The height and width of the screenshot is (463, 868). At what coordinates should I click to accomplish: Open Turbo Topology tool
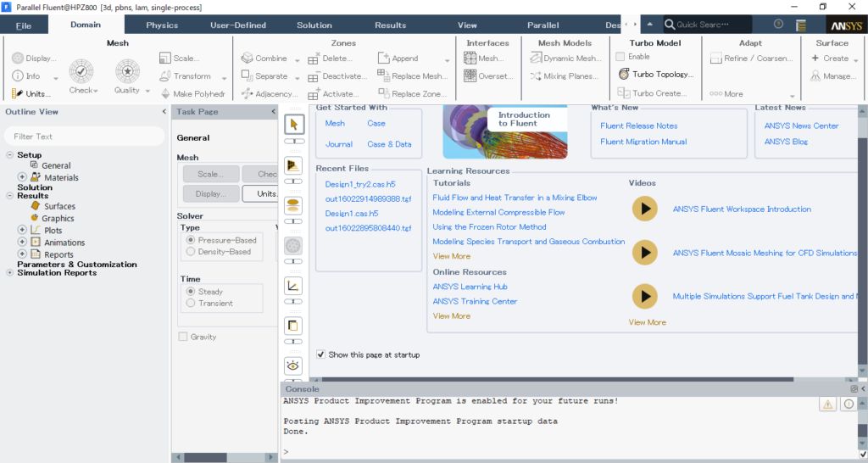coord(655,74)
